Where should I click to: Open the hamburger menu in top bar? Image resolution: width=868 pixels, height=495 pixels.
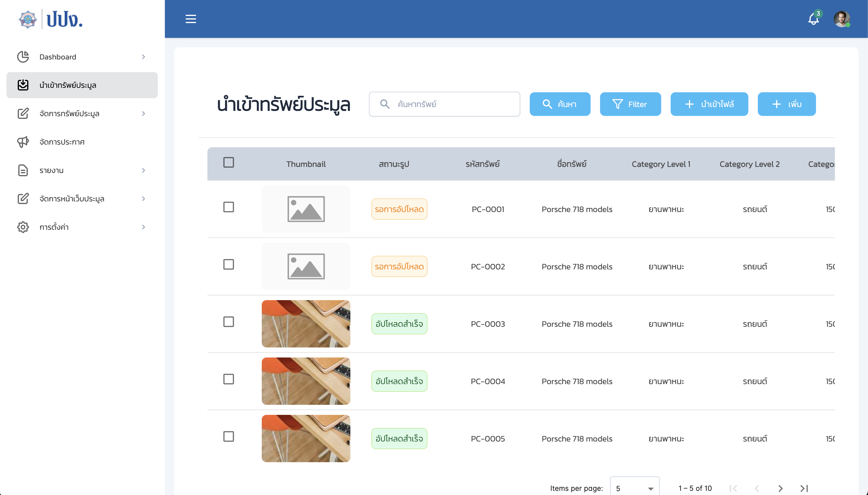click(x=191, y=19)
